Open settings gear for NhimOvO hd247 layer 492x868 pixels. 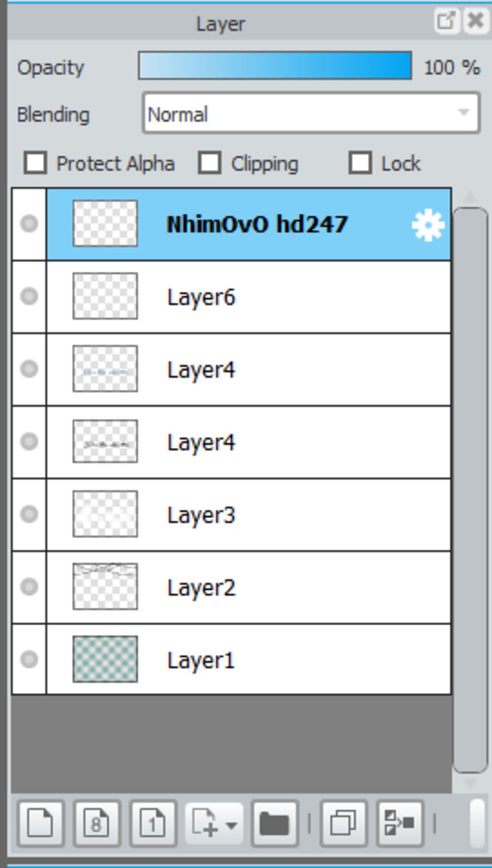[x=428, y=225]
